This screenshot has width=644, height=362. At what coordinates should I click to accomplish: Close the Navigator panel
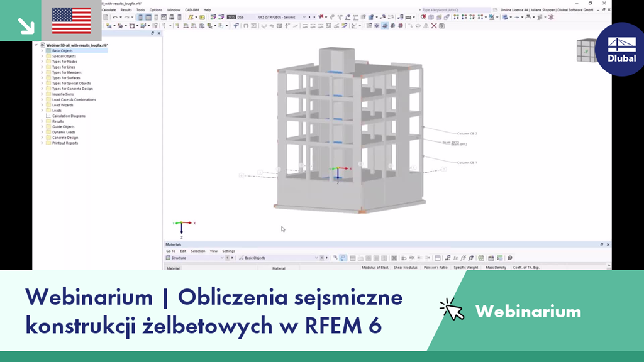coord(159,33)
